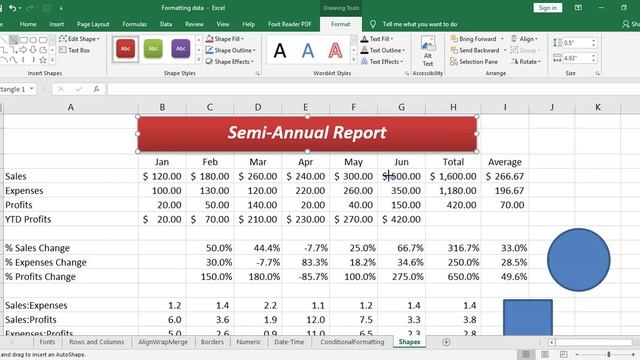Open the Home ribbon tab

point(28,24)
